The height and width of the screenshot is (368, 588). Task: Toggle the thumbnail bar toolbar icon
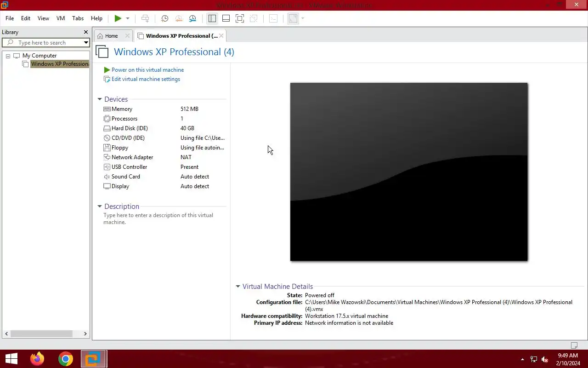(x=226, y=18)
